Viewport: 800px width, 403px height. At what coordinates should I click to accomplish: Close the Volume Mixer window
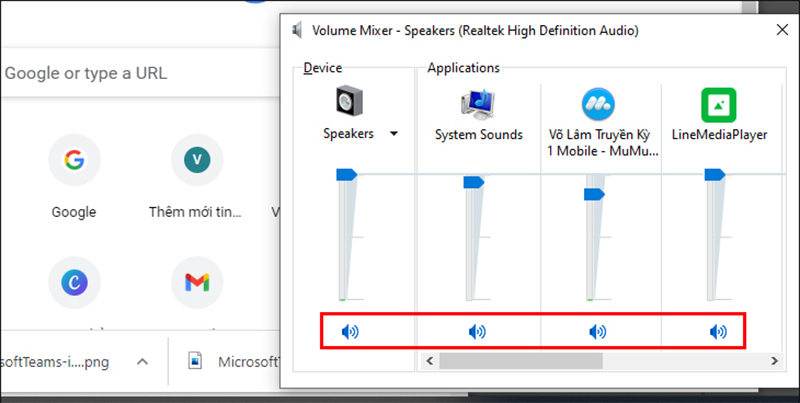point(781,30)
